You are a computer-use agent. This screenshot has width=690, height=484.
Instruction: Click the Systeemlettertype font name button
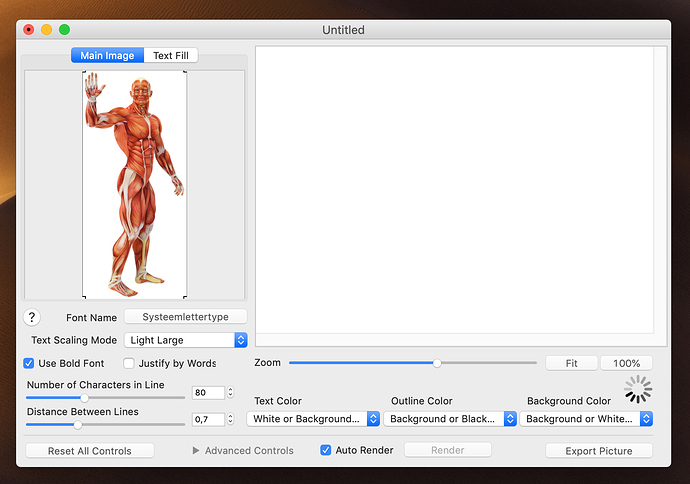tap(185, 317)
